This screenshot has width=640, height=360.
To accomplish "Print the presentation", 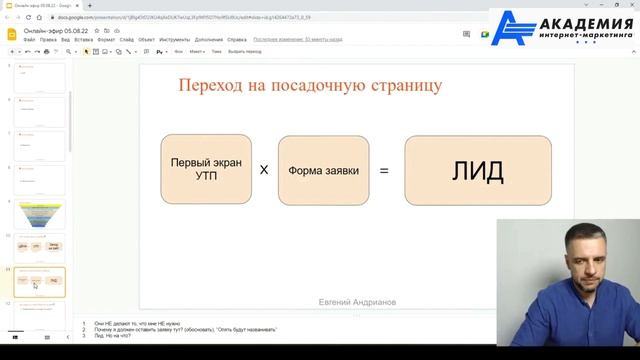I will [47, 52].
